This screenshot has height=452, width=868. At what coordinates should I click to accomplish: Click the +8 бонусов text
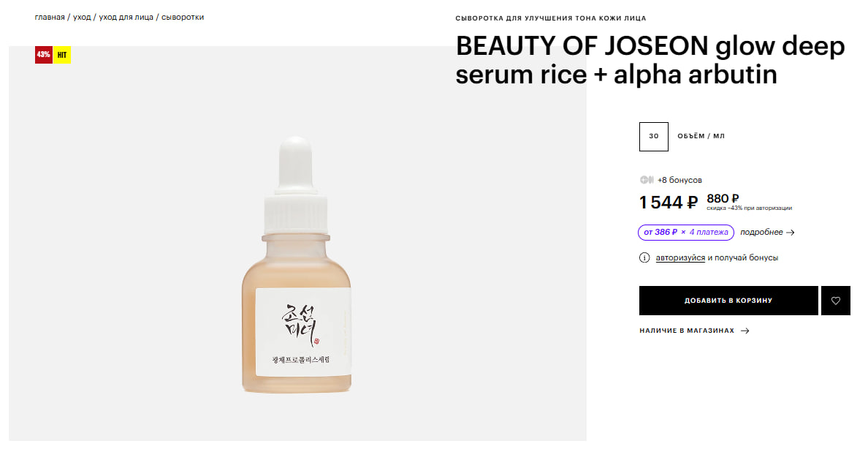tap(679, 180)
